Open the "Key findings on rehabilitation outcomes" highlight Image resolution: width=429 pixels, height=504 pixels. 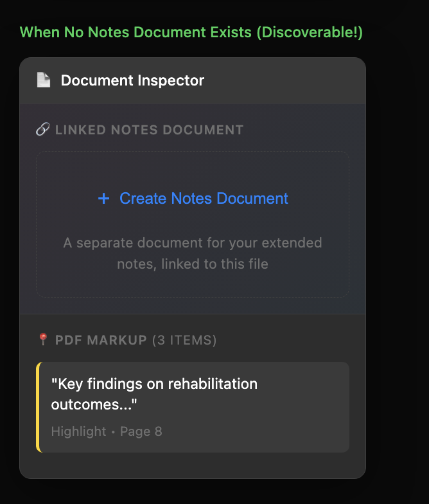point(193,394)
